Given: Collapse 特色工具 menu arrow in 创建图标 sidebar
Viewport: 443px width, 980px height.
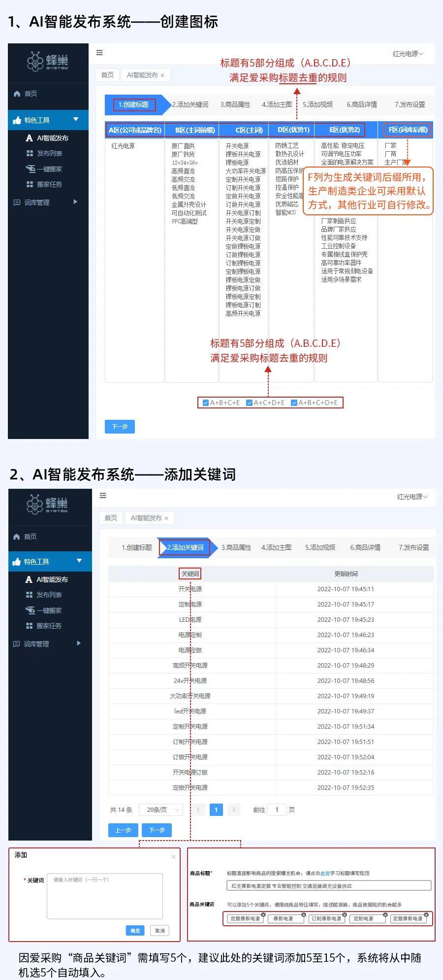Looking at the screenshot, I should (x=76, y=119).
